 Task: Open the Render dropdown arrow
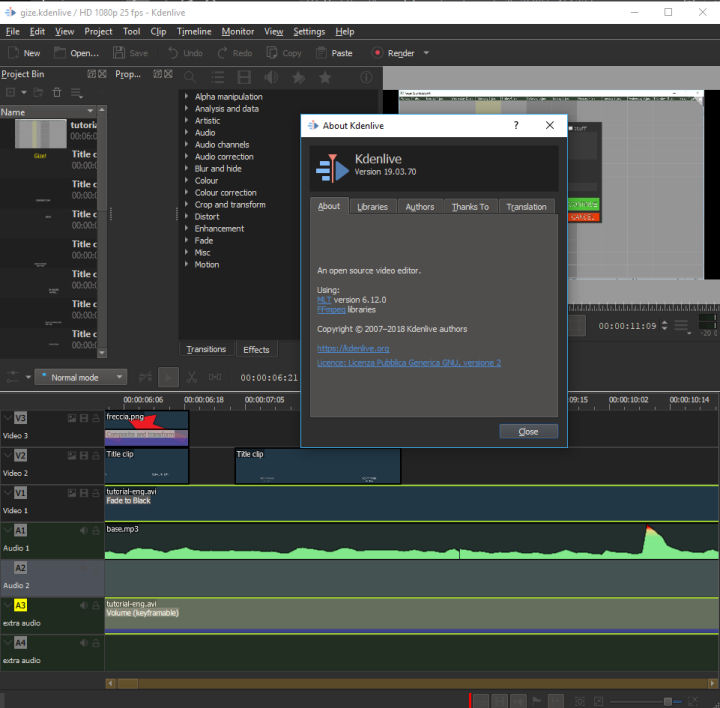[x=426, y=53]
